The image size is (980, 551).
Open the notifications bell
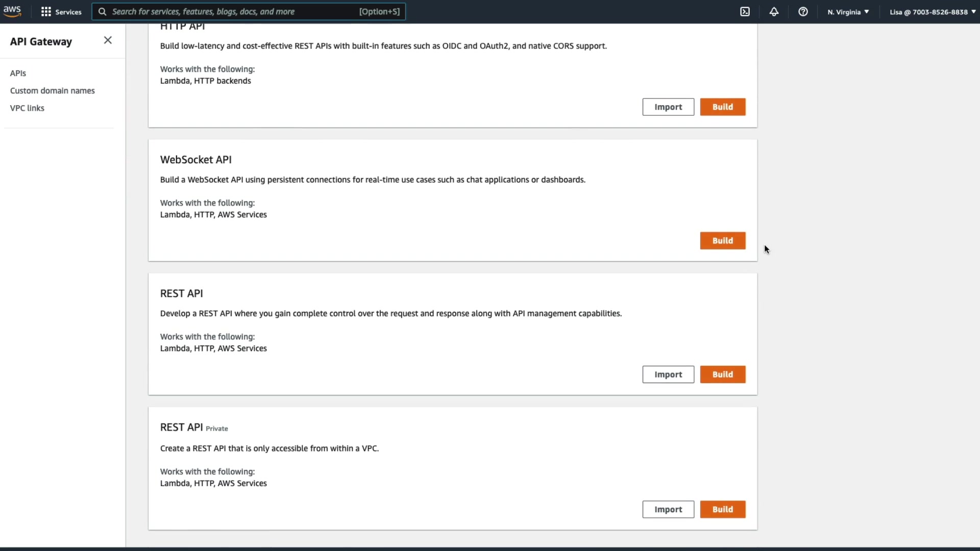[x=774, y=12]
